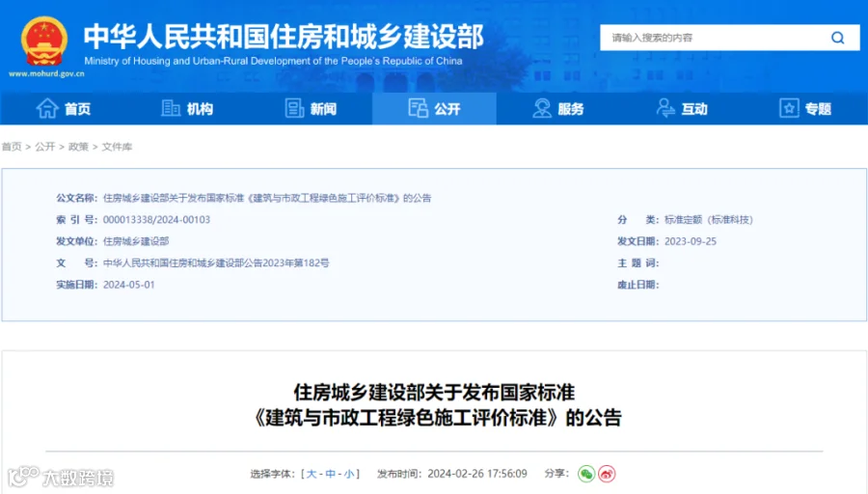868x494 pixels.
Task: Click the article headline 住房城乡建设部关于发布国家标准
Action: click(435, 393)
